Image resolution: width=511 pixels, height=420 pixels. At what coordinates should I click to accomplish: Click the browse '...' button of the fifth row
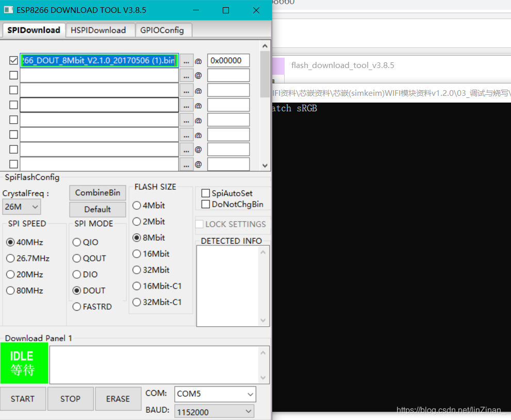pyautogui.click(x=187, y=120)
